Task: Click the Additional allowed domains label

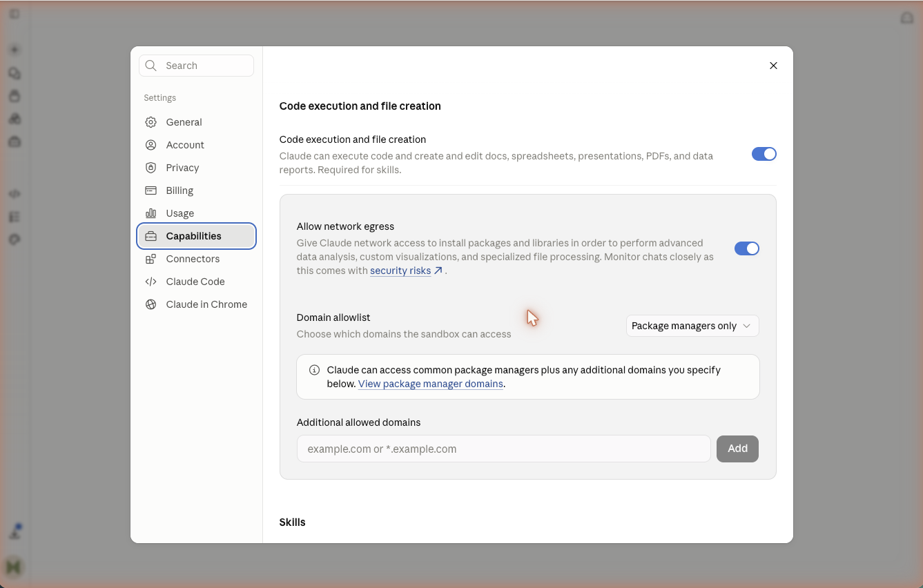Action: click(358, 422)
